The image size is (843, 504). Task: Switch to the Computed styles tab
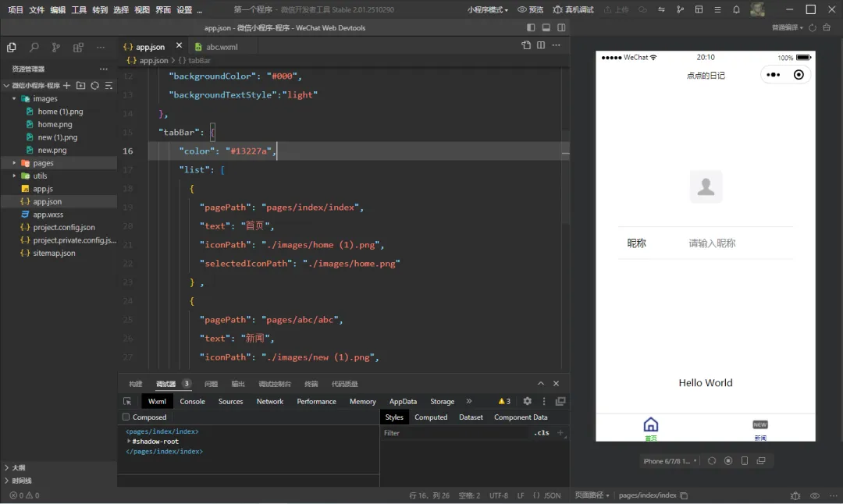[431, 417]
